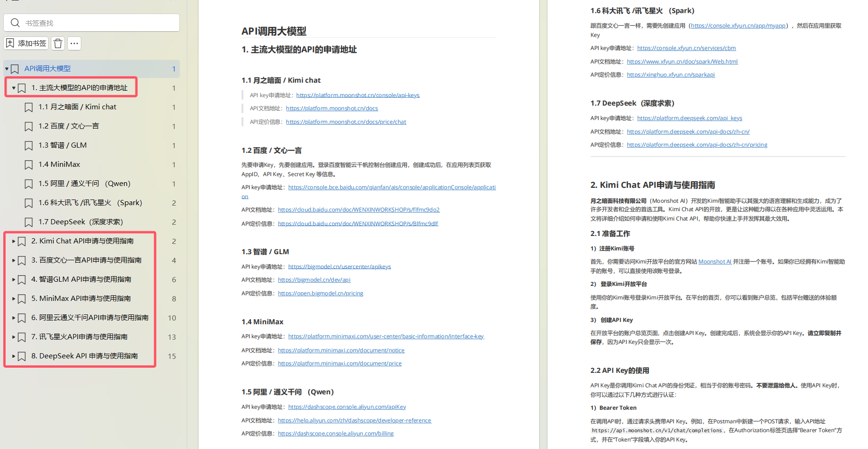This screenshot has width=868, height=449.
Task: Open the more options ellipsis button
Action: 74,43
